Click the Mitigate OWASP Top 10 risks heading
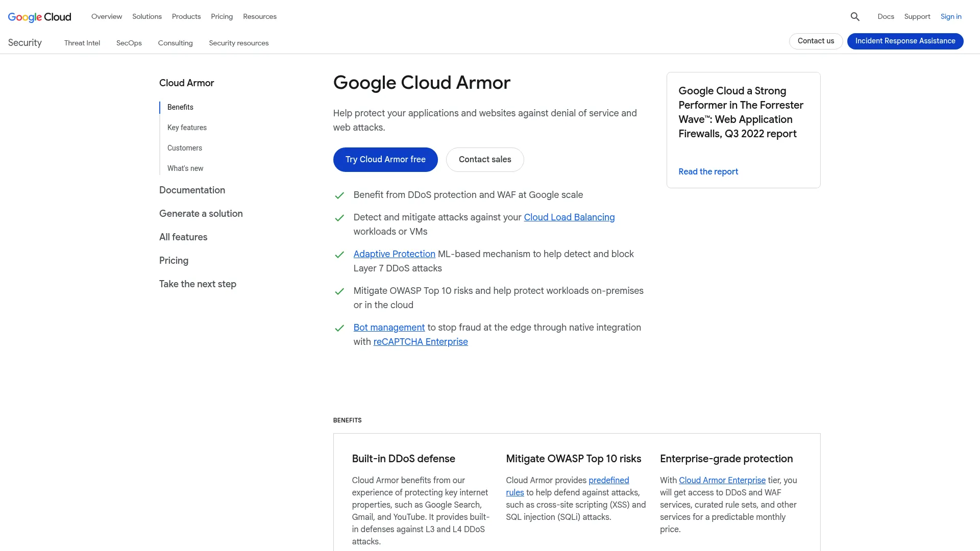The height and width of the screenshot is (551, 980). tap(573, 459)
